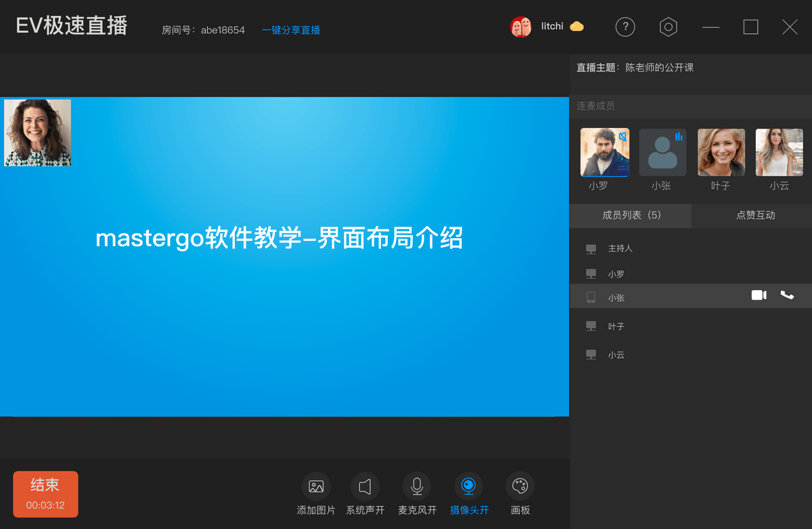Toggle the system sound speaker icon

365,486
